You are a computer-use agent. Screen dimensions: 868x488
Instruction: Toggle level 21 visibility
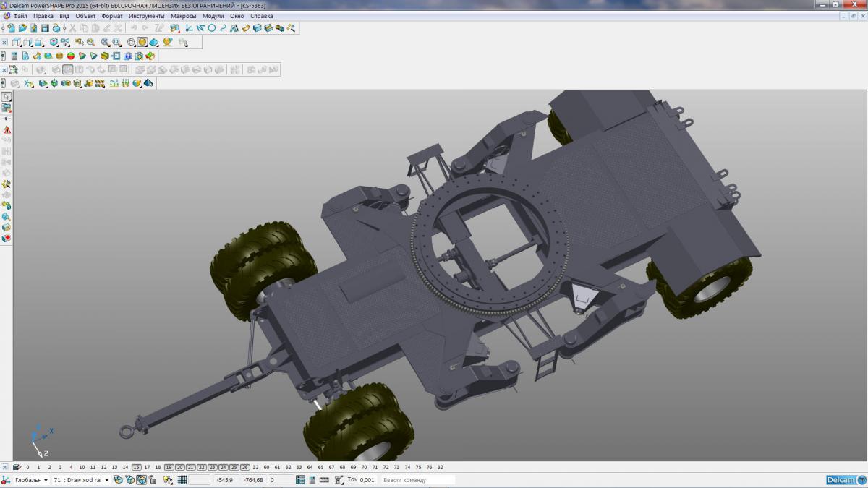pyautogui.click(x=190, y=467)
